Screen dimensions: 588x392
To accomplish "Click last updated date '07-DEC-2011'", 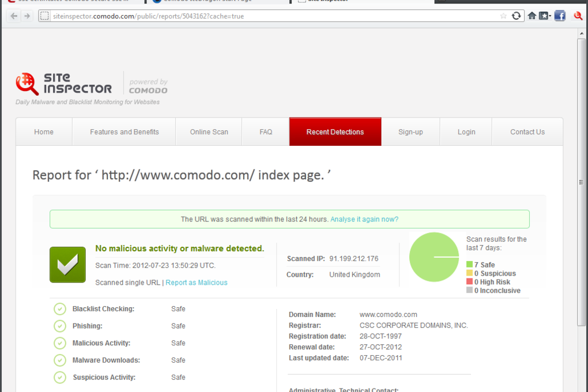I will click(x=380, y=358).
